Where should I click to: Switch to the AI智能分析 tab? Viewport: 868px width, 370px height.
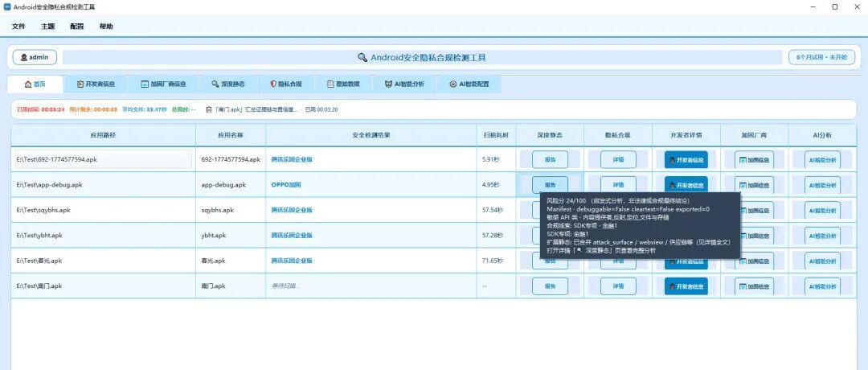(x=404, y=84)
